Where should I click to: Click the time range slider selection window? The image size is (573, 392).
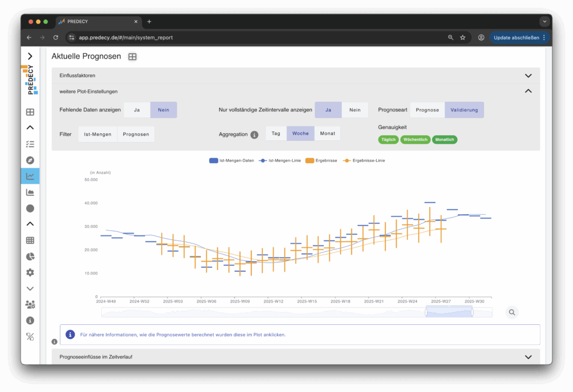(449, 313)
